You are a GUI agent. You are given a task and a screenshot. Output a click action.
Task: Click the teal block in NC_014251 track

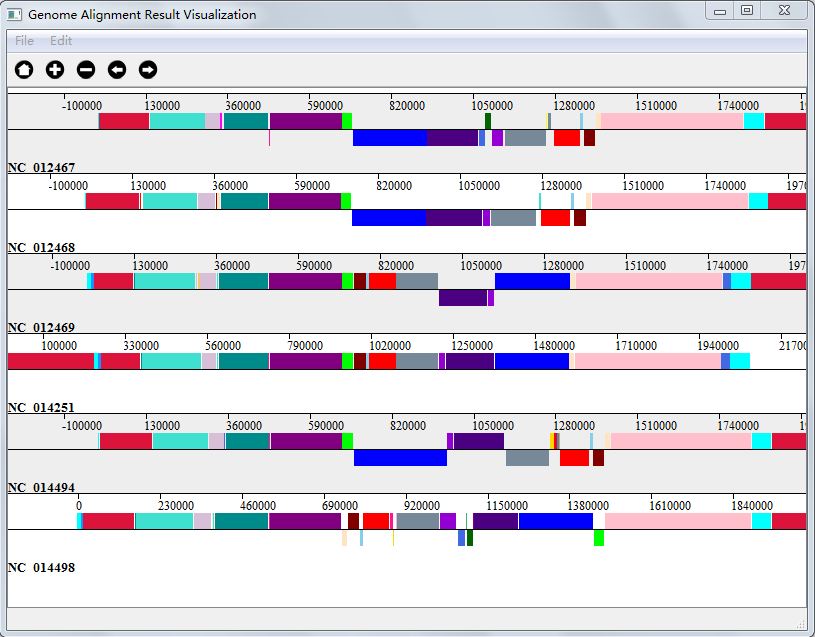tap(244, 361)
